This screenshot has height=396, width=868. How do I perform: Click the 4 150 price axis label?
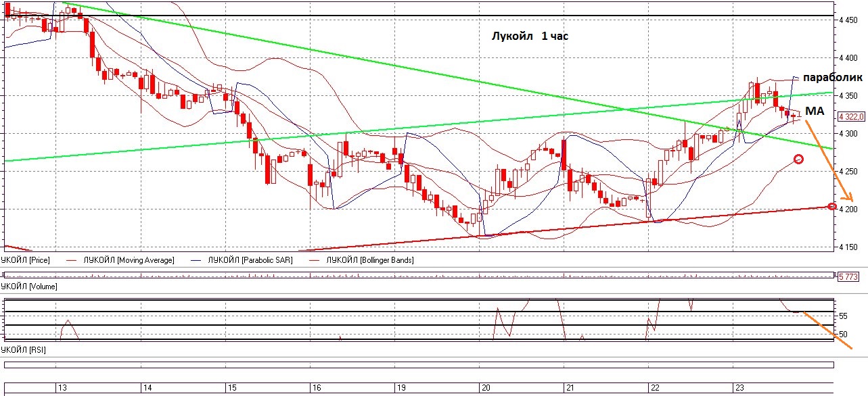pos(849,247)
